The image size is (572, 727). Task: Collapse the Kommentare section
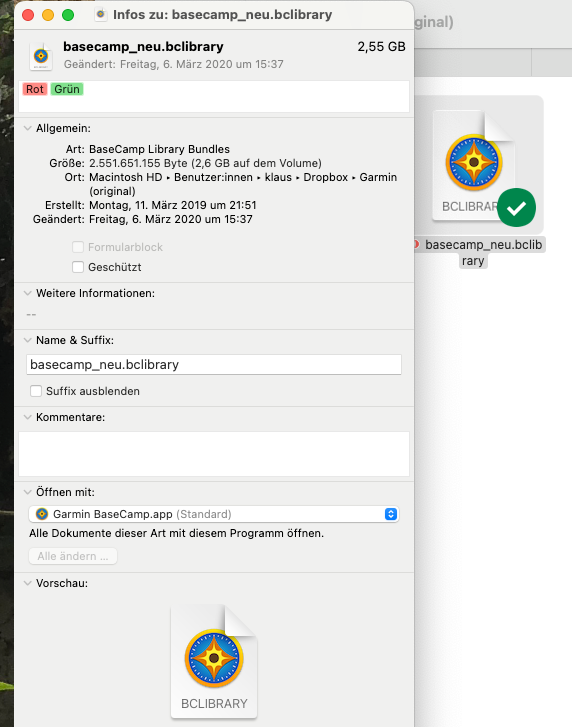[x=28, y=417]
